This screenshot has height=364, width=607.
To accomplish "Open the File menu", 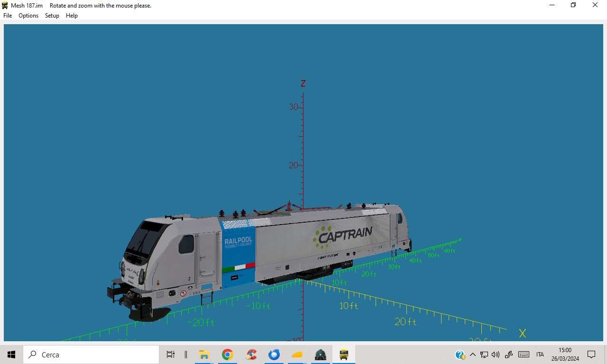I will (x=8, y=16).
